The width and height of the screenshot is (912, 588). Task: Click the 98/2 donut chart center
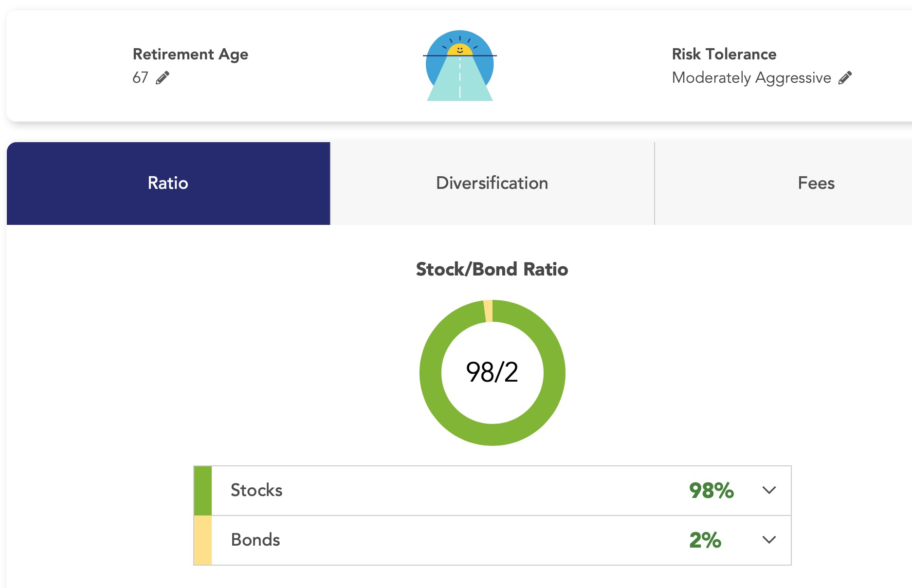(x=492, y=372)
